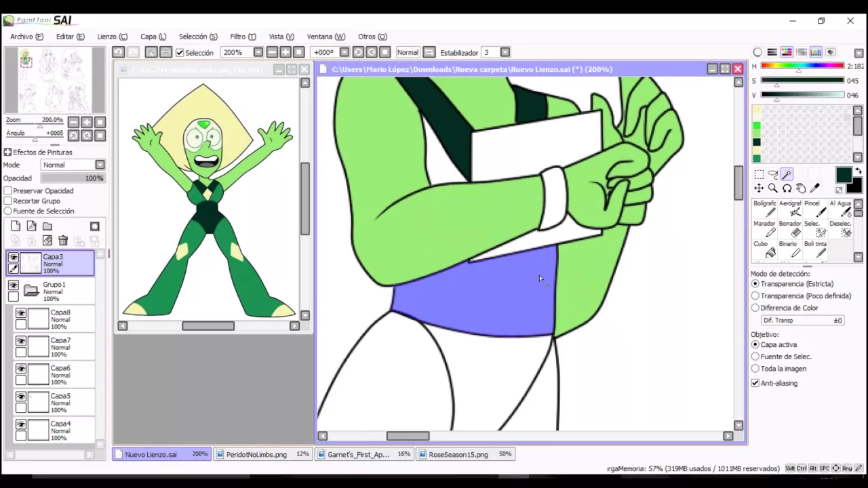Enable Preservar Opacidad
Viewport: 868px width, 488px height.
[x=8, y=190]
